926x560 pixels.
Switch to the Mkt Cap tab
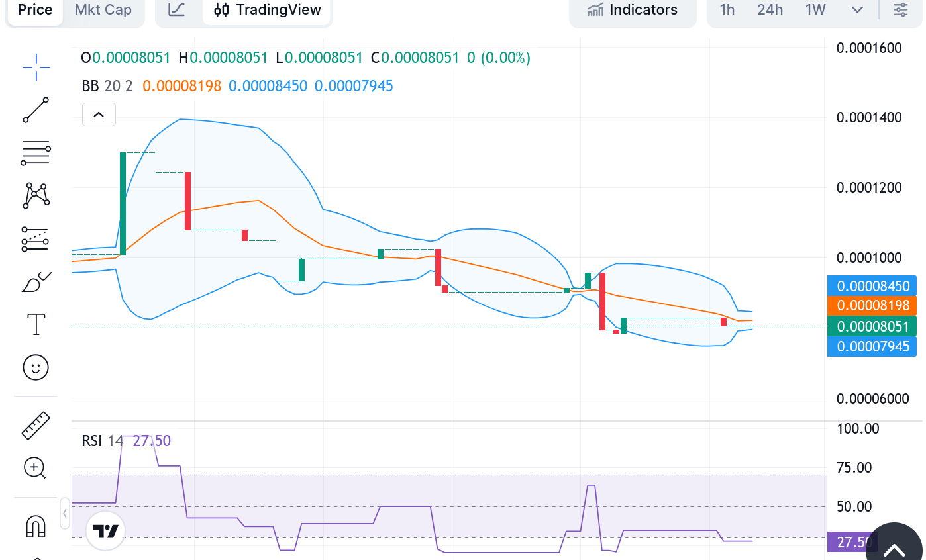pyautogui.click(x=103, y=10)
